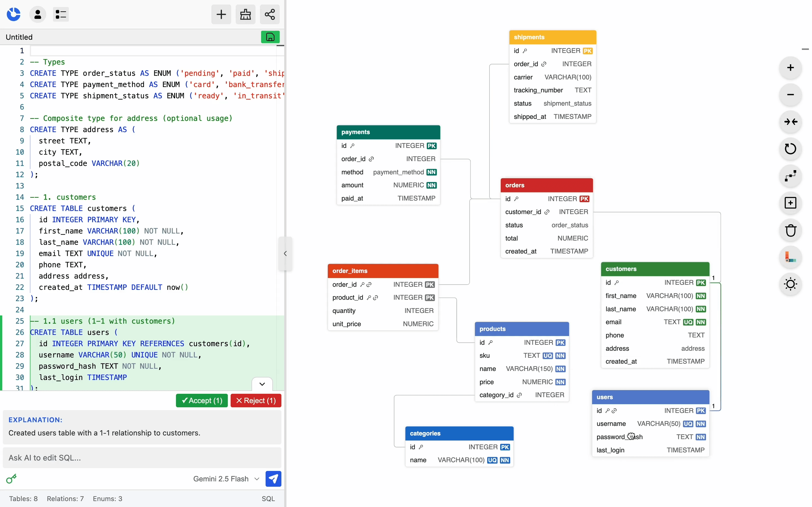Viewport: 812px width, 507px height.
Task: Reject the suggested SQL change
Action: [256, 400]
